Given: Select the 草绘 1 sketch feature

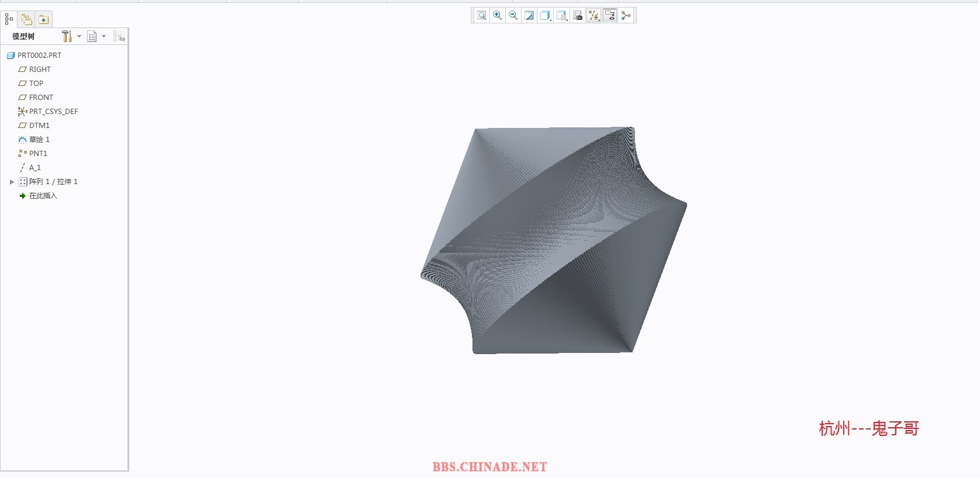Looking at the screenshot, I should [x=39, y=140].
